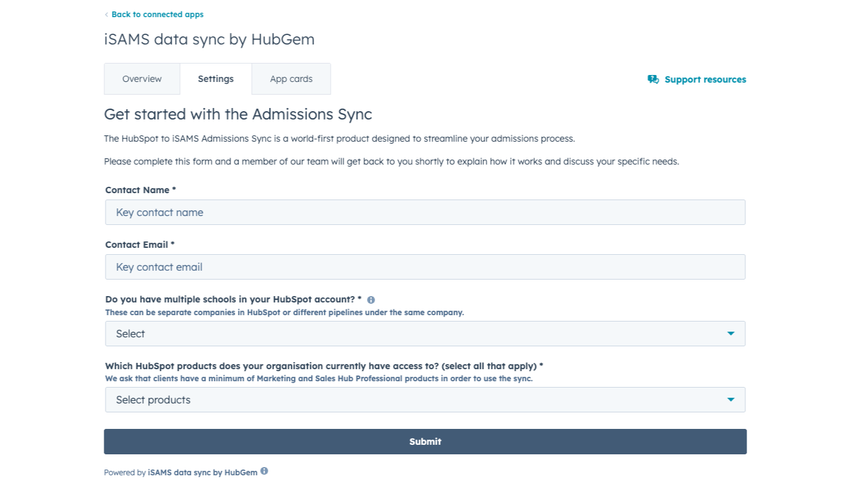
Task: Submit the Admissions Sync form
Action: [x=425, y=442]
